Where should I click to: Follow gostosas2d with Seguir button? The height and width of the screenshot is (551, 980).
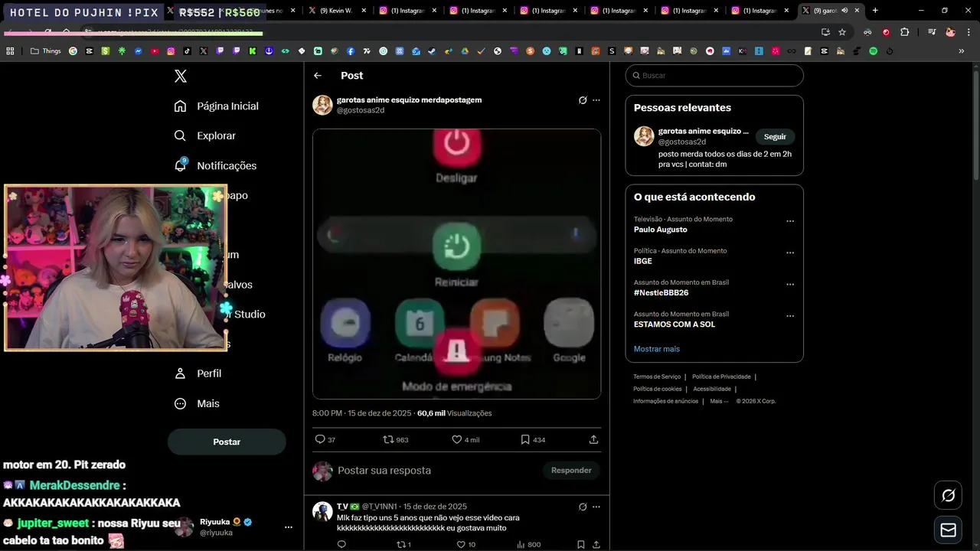[x=775, y=136]
